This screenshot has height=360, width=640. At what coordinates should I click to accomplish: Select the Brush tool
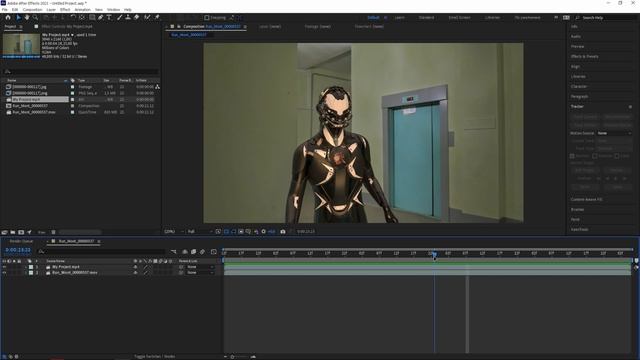pos(120,18)
